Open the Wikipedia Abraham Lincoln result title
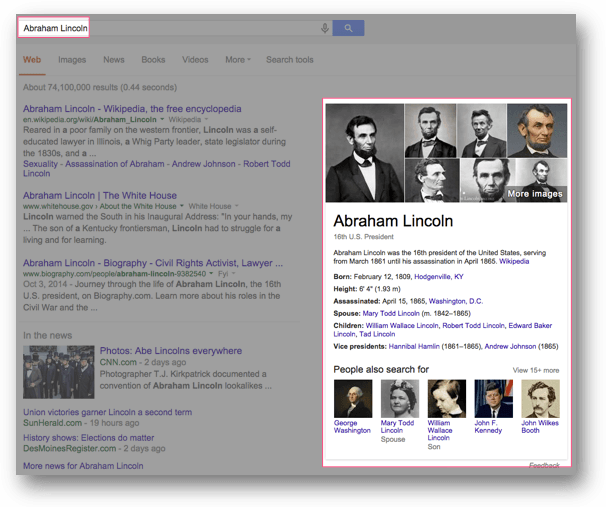Screen dimensions: 606x507 [132, 109]
